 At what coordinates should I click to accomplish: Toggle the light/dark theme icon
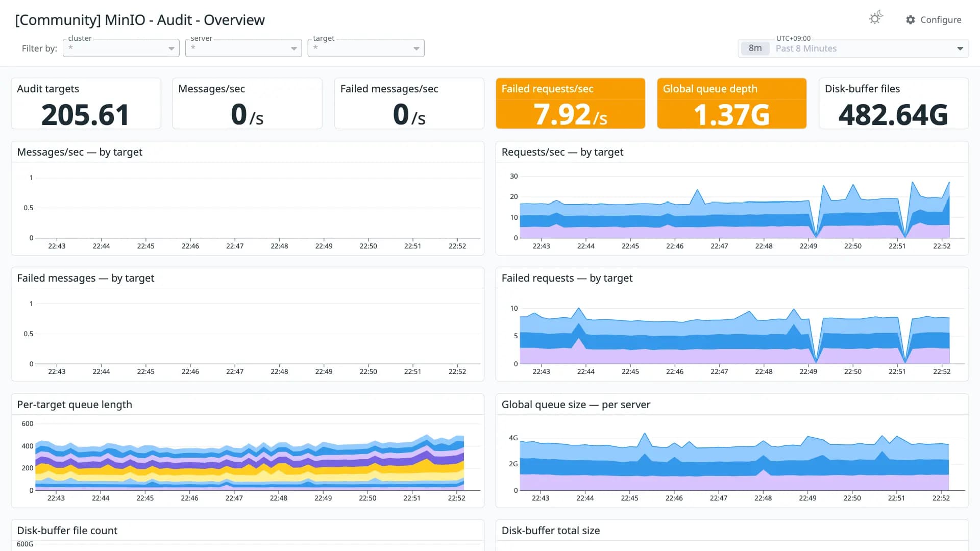876,18
